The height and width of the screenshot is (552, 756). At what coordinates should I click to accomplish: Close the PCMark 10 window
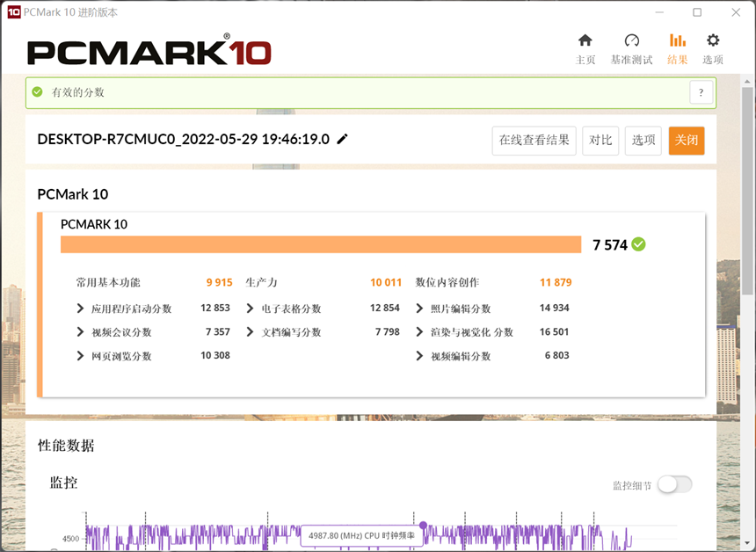click(736, 12)
